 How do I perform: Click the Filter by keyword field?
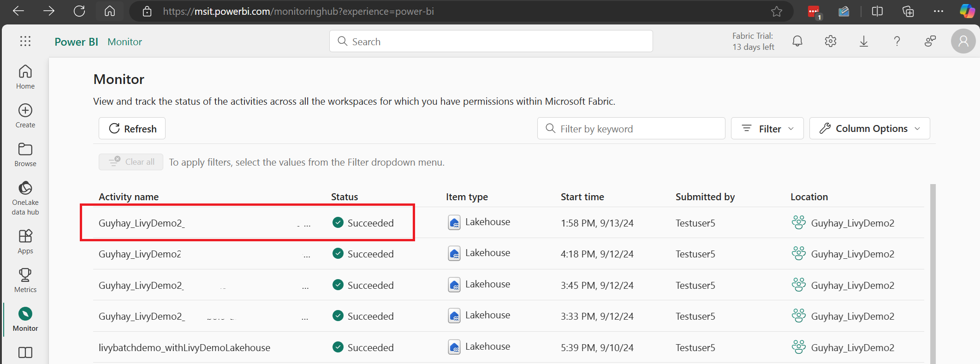point(631,129)
